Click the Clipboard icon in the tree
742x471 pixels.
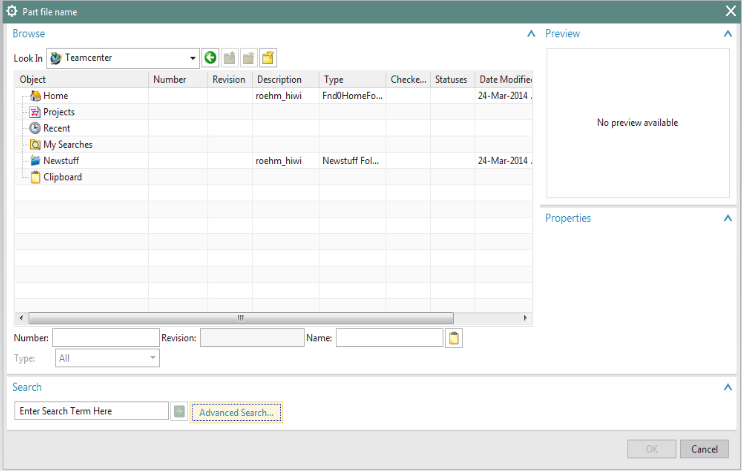[x=35, y=177]
